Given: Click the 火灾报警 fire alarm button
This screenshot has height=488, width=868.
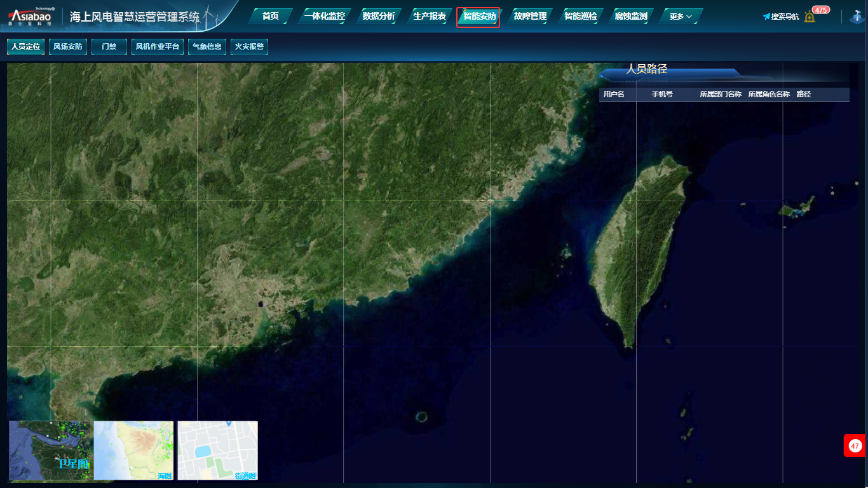Looking at the screenshot, I should pos(249,46).
